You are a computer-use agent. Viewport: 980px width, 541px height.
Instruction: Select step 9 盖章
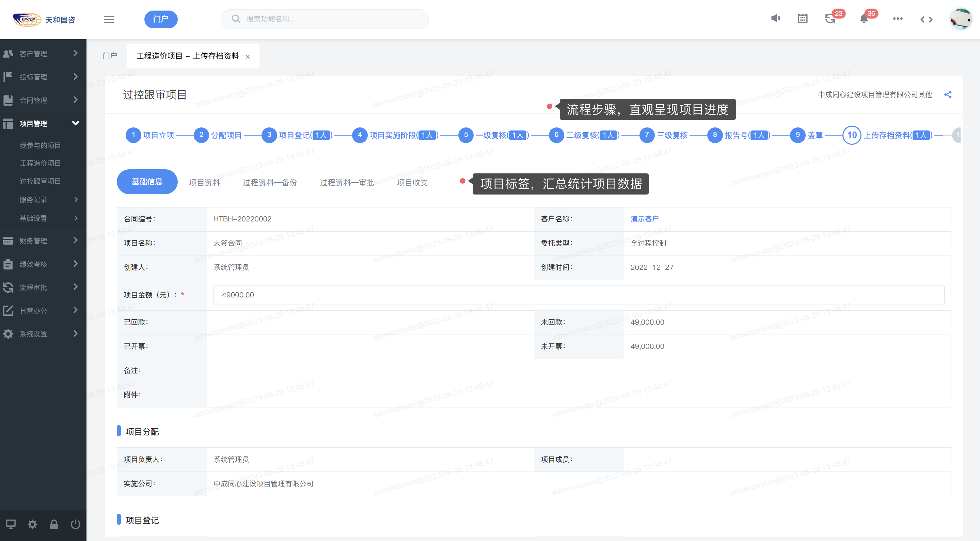pos(806,135)
